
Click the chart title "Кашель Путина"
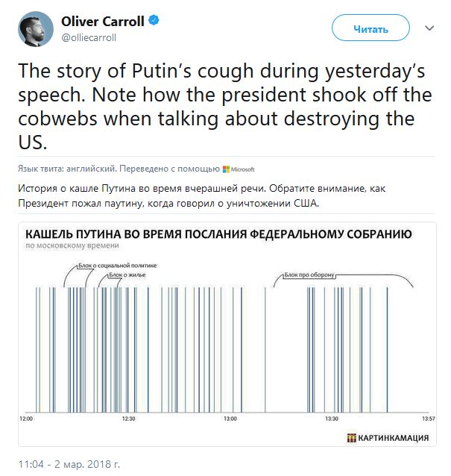pos(218,234)
